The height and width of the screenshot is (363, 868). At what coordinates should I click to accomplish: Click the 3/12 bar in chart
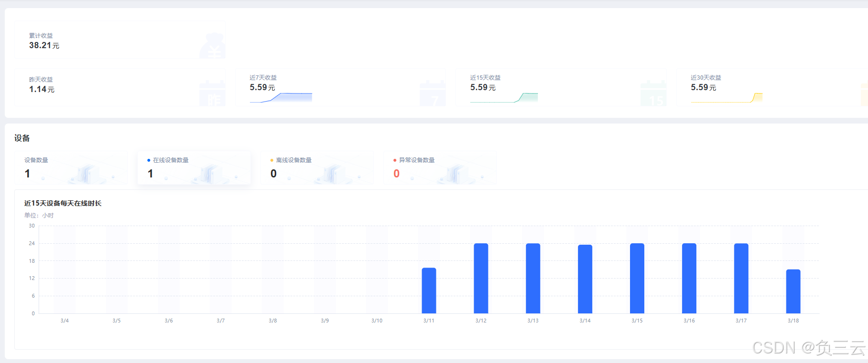click(x=481, y=279)
